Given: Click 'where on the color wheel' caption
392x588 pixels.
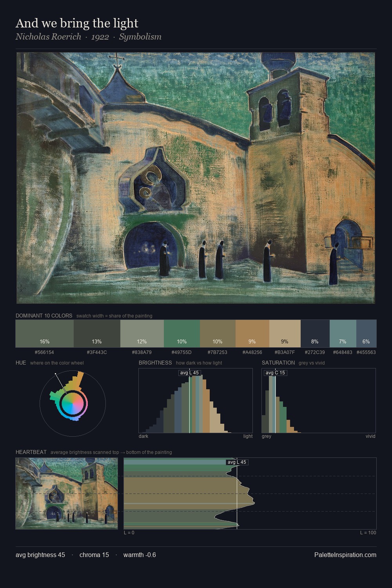Looking at the screenshot, I should (57, 363).
